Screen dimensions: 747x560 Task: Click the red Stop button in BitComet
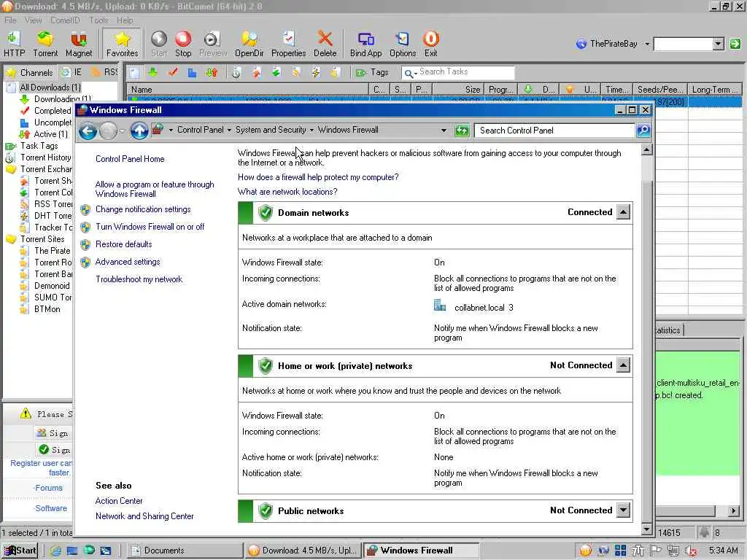coord(183,44)
